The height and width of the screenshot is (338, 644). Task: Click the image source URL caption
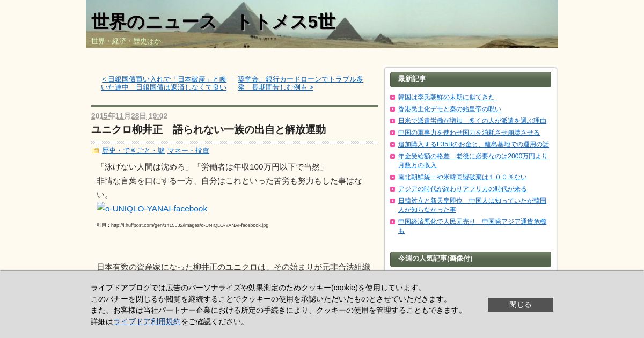[x=182, y=226]
